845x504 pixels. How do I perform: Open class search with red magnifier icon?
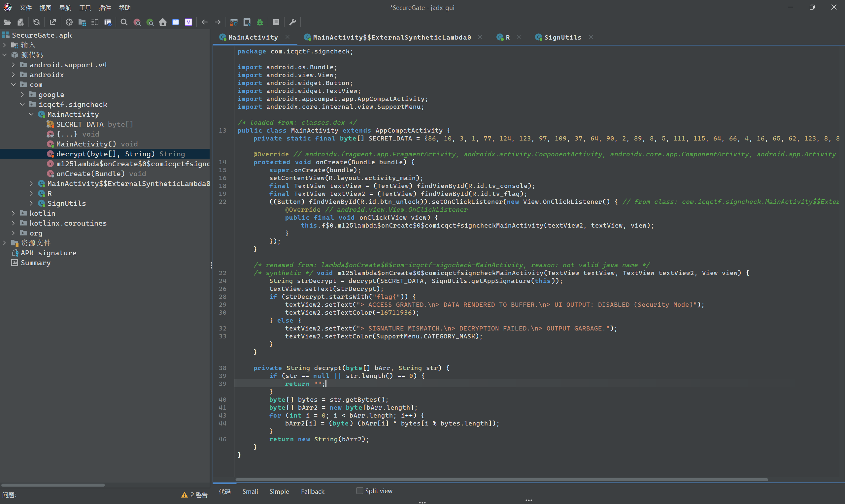coord(137,22)
